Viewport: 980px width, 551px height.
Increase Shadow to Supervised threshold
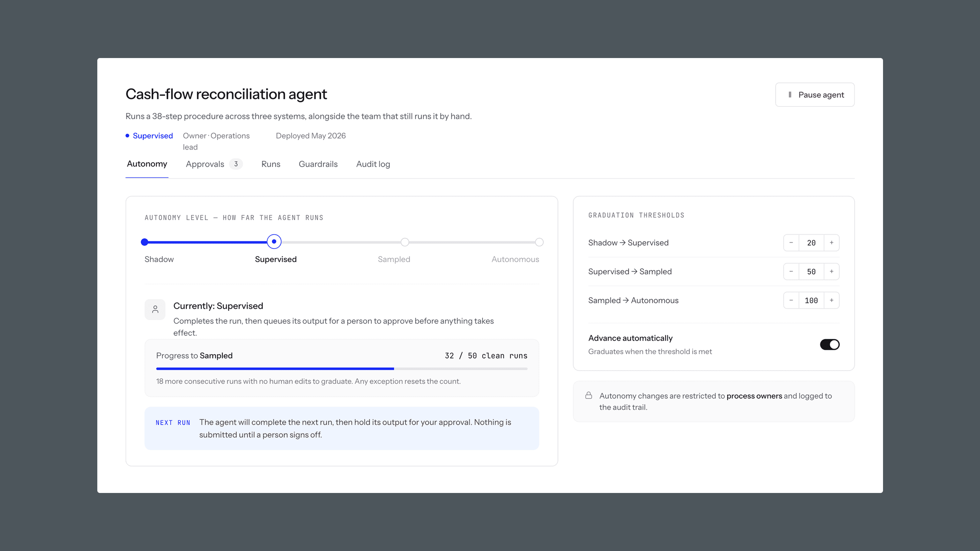click(x=832, y=243)
